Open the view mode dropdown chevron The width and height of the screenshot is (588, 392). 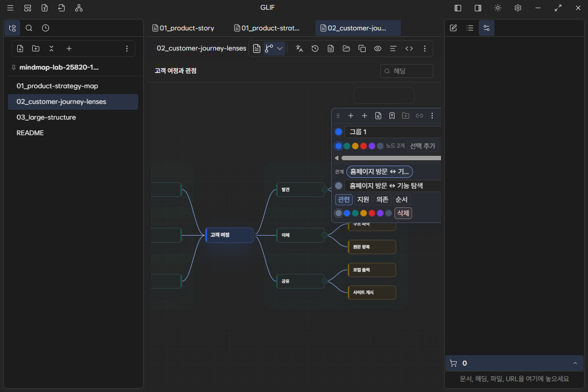[280, 49]
